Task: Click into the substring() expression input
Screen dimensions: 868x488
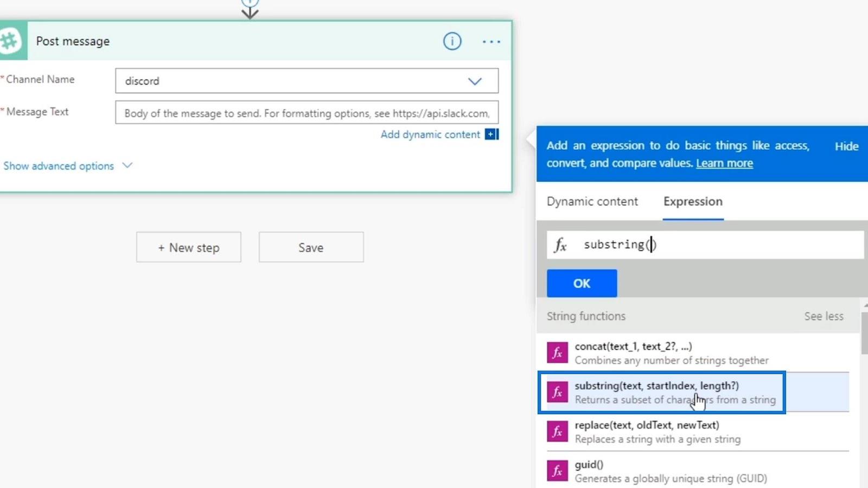Action: 705,245
